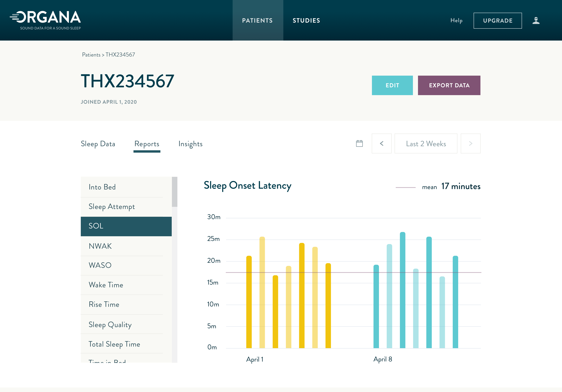This screenshot has height=392, width=562.
Task: Open the Sleep Data tab
Action: point(98,144)
